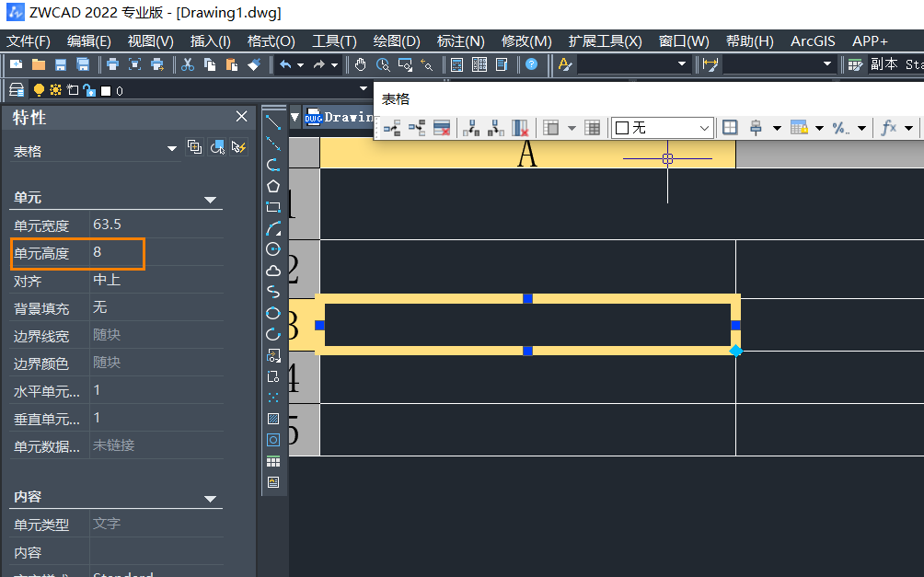The height and width of the screenshot is (577, 924).
Task: Open the 文件(F) menu
Action: [x=29, y=41]
